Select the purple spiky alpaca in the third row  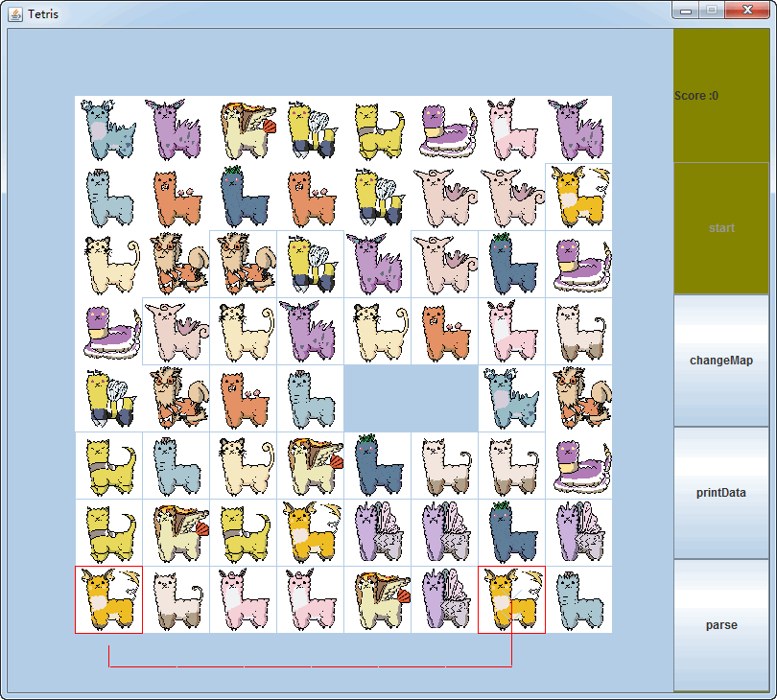tap(377, 264)
